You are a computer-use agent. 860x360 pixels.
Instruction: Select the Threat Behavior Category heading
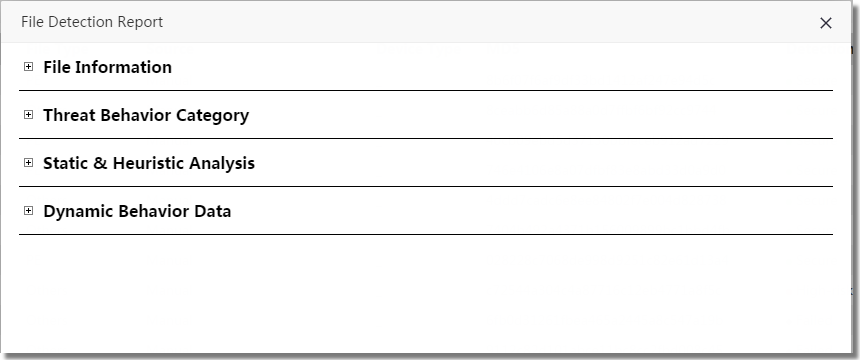click(x=146, y=115)
